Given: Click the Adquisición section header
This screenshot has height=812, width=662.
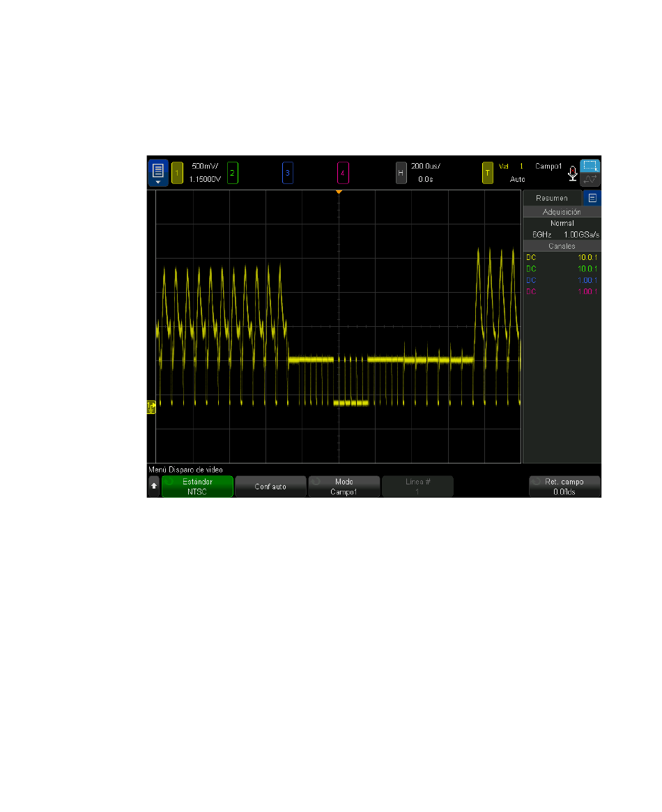Looking at the screenshot, I should click(562, 212).
